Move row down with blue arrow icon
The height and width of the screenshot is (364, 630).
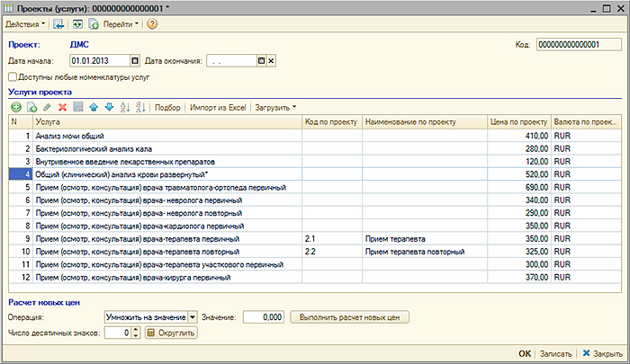[x=110, y=107]
